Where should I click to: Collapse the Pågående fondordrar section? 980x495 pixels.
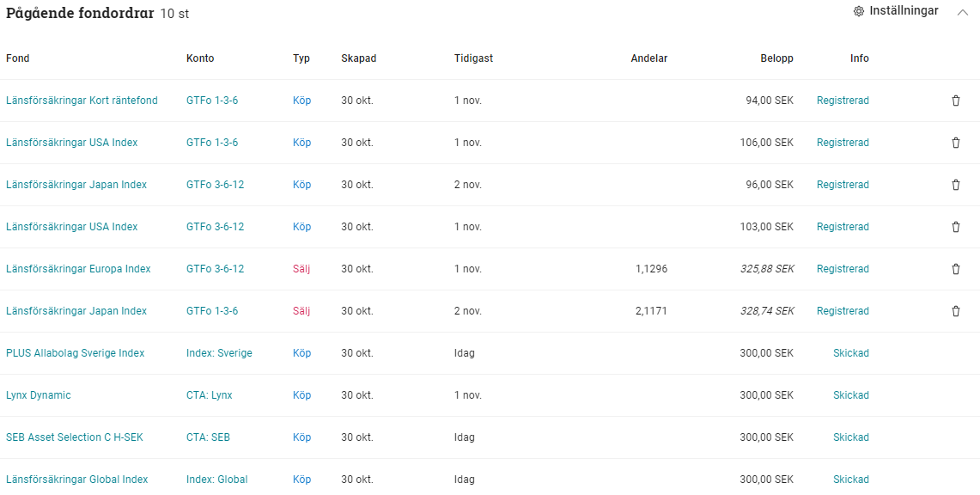963,12
